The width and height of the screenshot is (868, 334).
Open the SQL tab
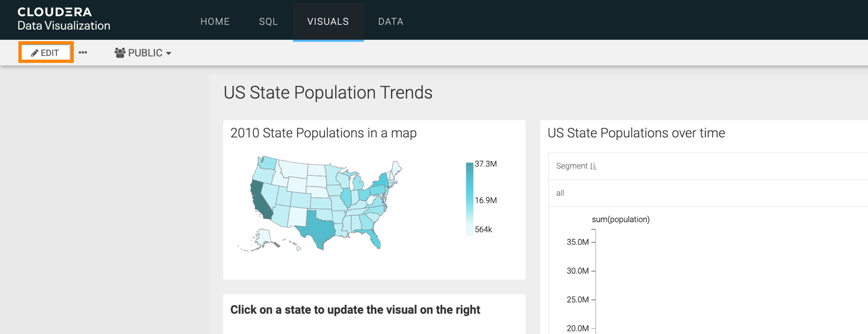tap(268, 21)
